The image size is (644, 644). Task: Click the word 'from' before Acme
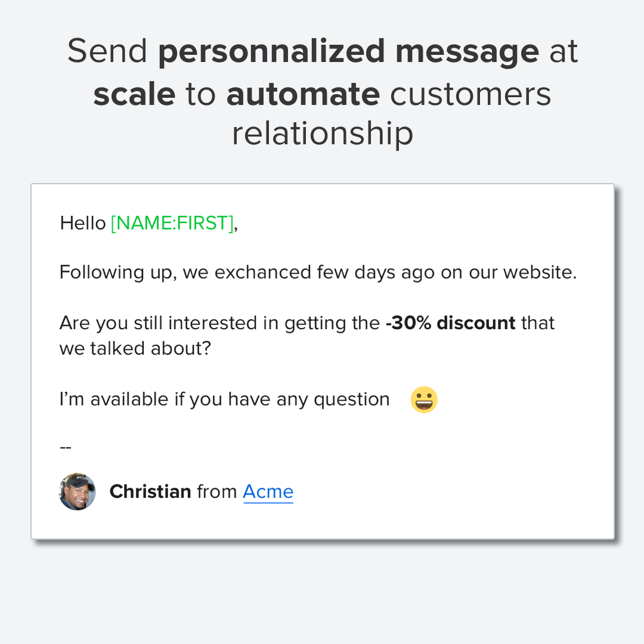(217, 492)
